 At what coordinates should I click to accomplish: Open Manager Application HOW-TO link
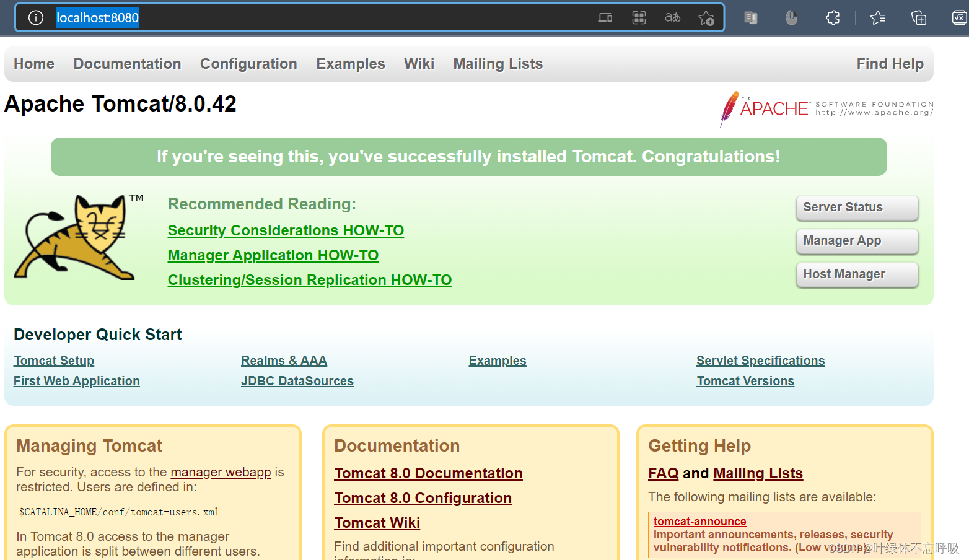click(x=273, y=255)
